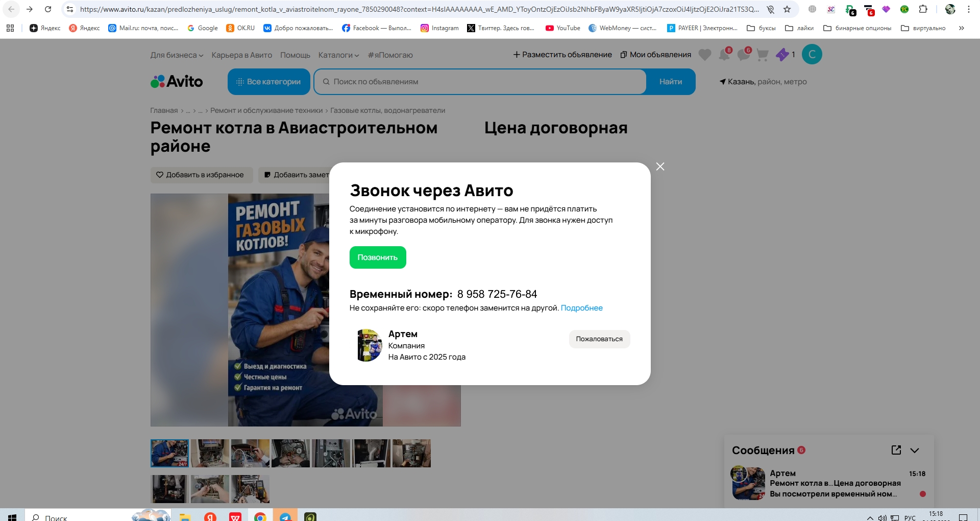Collapse the Сообщения widget with the chevron
Viewport: 980px width, 521px height.
[x=915, y=450]
